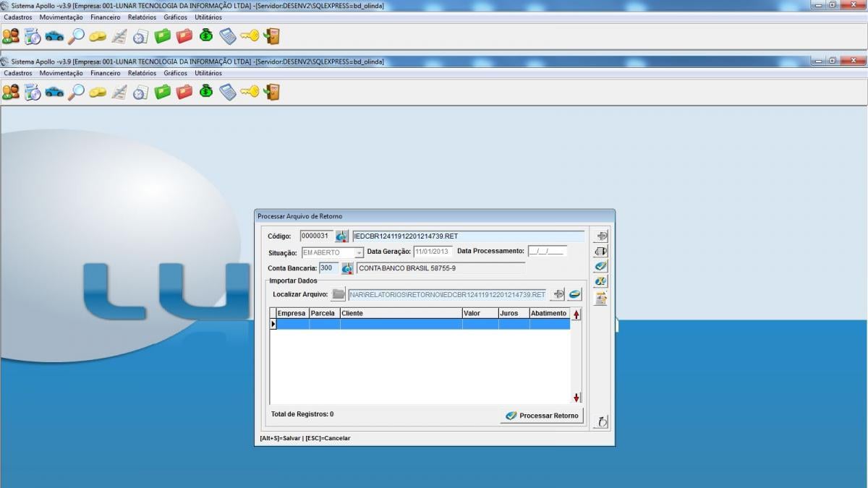Image resolution: width=868 pixels, height=488 pixels.
Task: Click the exit door icon in front window toolbar
Action: [272, 92]
